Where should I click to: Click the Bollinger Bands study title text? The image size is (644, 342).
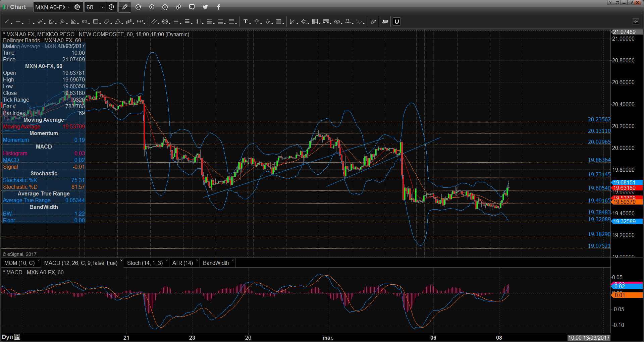pyautogui.click(x=42, y=40)
